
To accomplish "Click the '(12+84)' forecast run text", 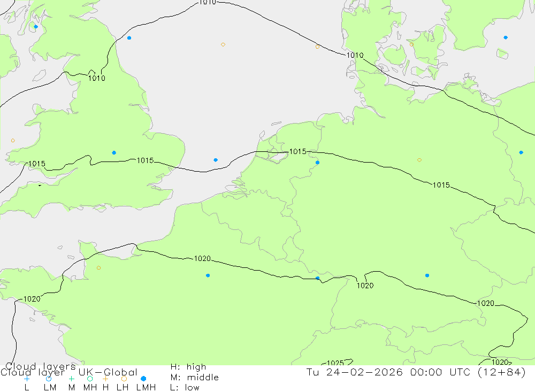I will (502, 372).
